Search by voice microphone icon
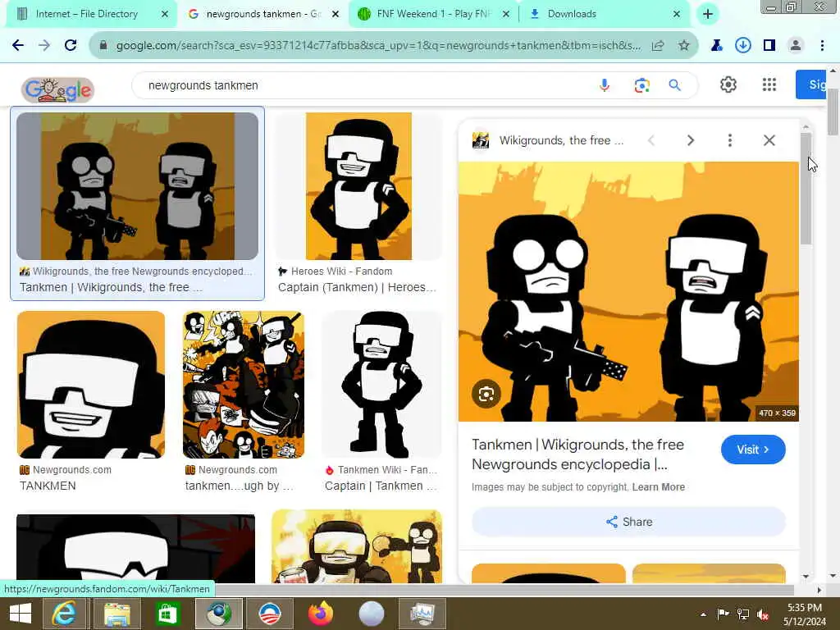The image size is (840, 630). click(x=605, y=85)
